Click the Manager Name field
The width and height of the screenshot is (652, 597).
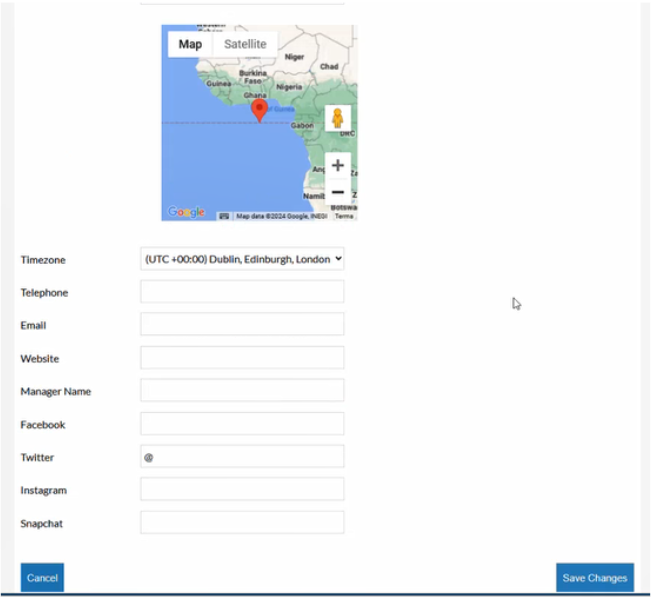coord(242,391)
